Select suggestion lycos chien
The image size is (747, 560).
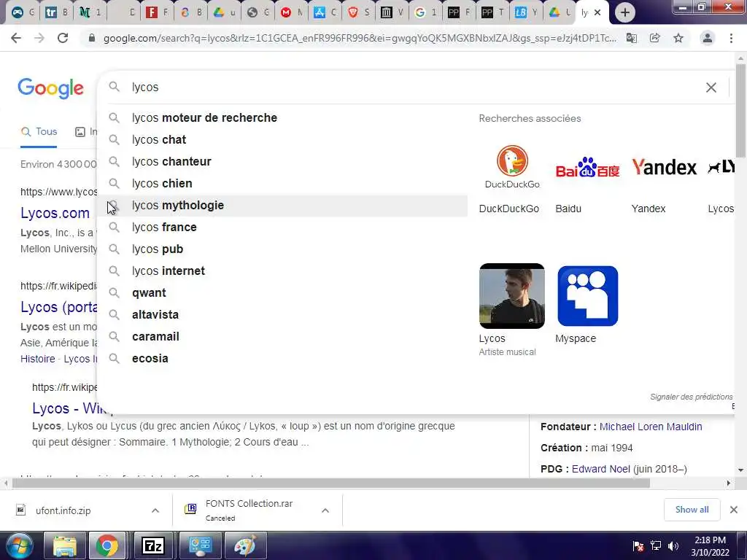point(282,183)
